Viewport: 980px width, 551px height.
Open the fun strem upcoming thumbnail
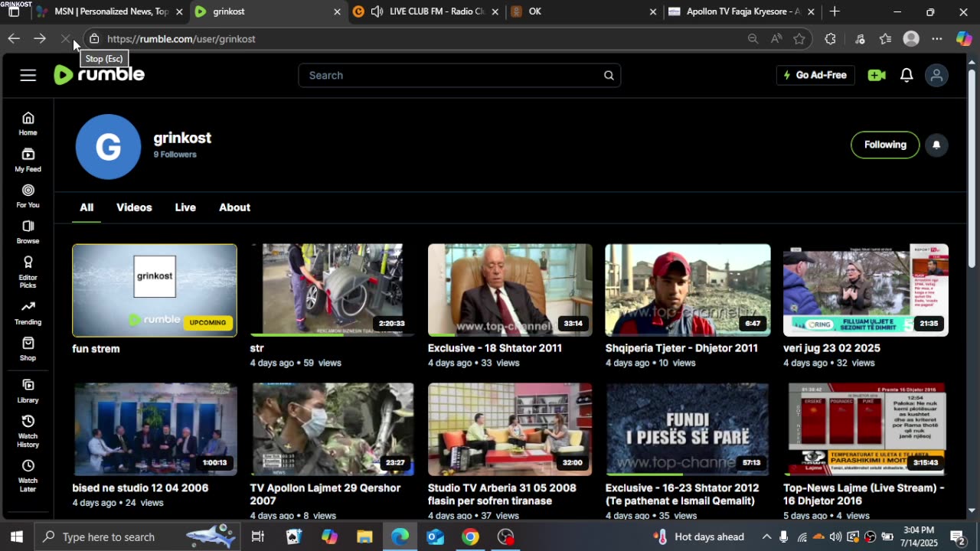pyautogui.click(x=155, y=290)
